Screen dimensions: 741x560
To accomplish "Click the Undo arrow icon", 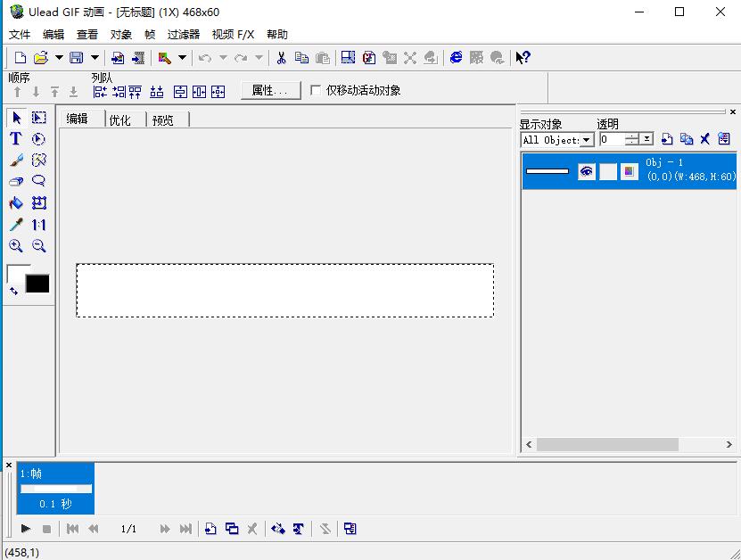I will pyautogui.click(x=204, y=58).
